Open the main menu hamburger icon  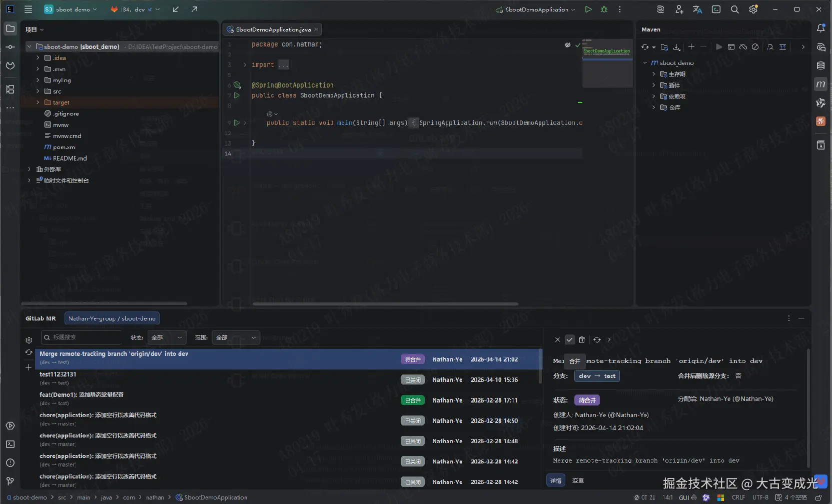point(28,9)
